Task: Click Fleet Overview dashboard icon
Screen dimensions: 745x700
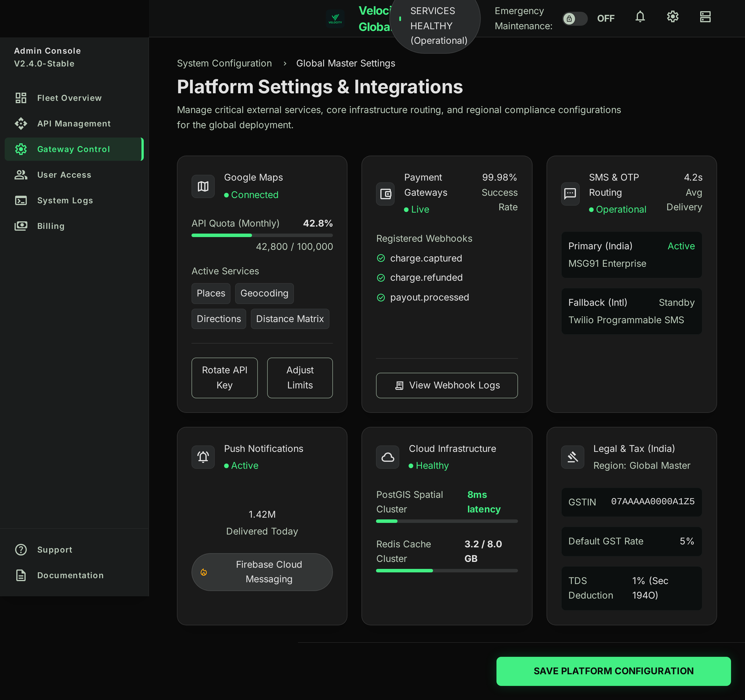Action: 21,98
